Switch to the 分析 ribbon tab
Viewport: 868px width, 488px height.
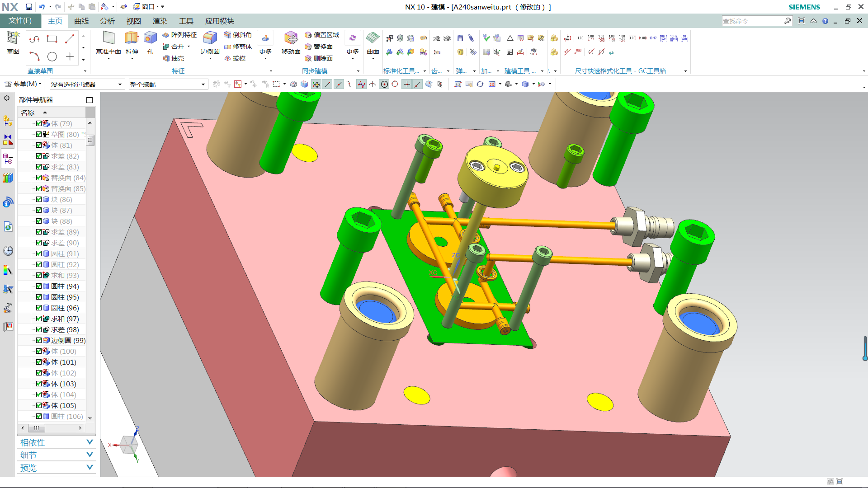coord(107,21)
